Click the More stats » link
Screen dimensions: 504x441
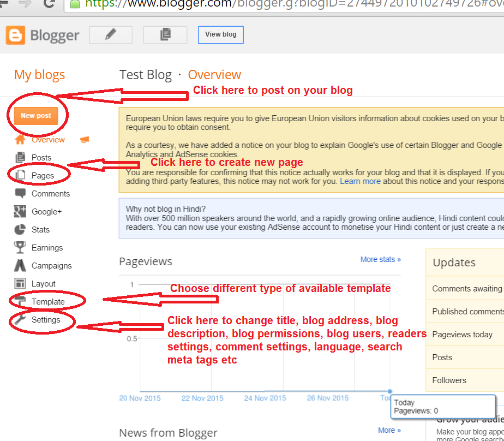(x=381, y=259)
